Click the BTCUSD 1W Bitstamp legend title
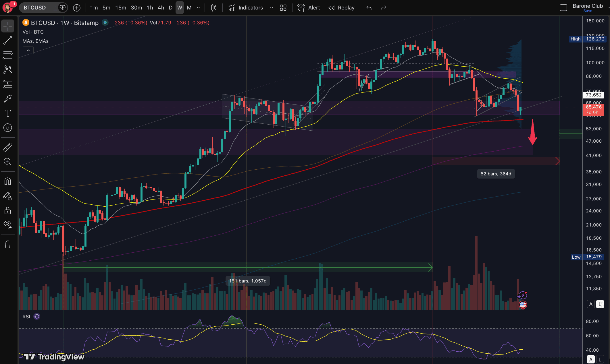 click(65, 23)
